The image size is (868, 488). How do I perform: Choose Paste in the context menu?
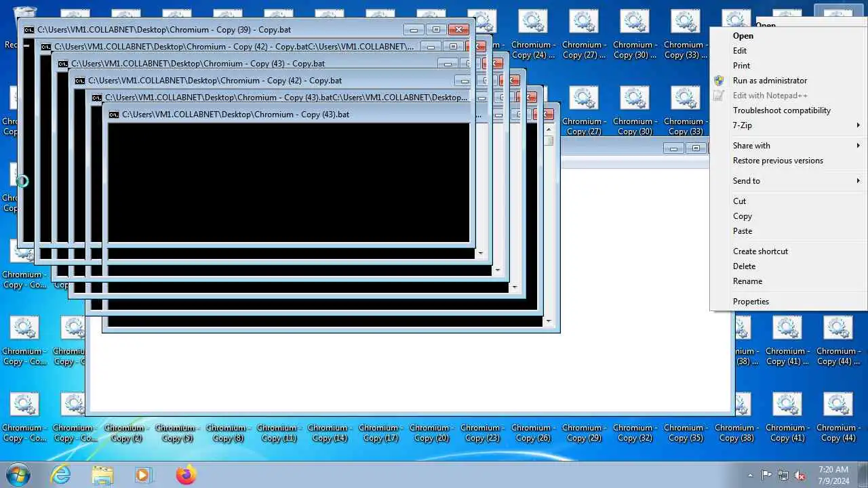point(743,231)
